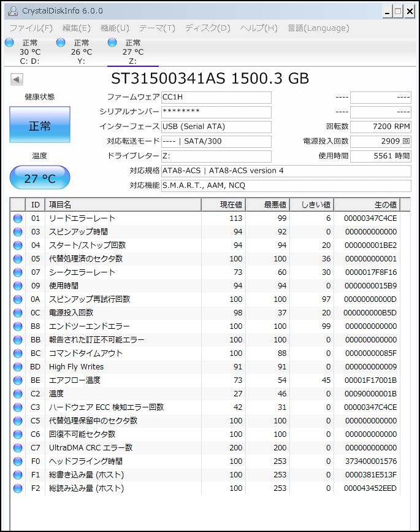Click the しきい値 column header
The height and width of the screenshot is (532, 420).
pos(312,204)
